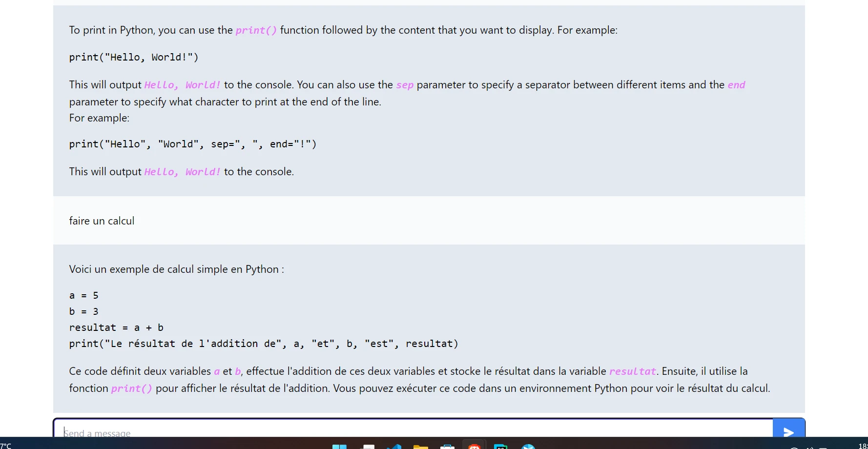Viewport: 868px width, 449px height.
Task: Open the taskbar clock
Action: pyautogui.click(x=862, y=446)
